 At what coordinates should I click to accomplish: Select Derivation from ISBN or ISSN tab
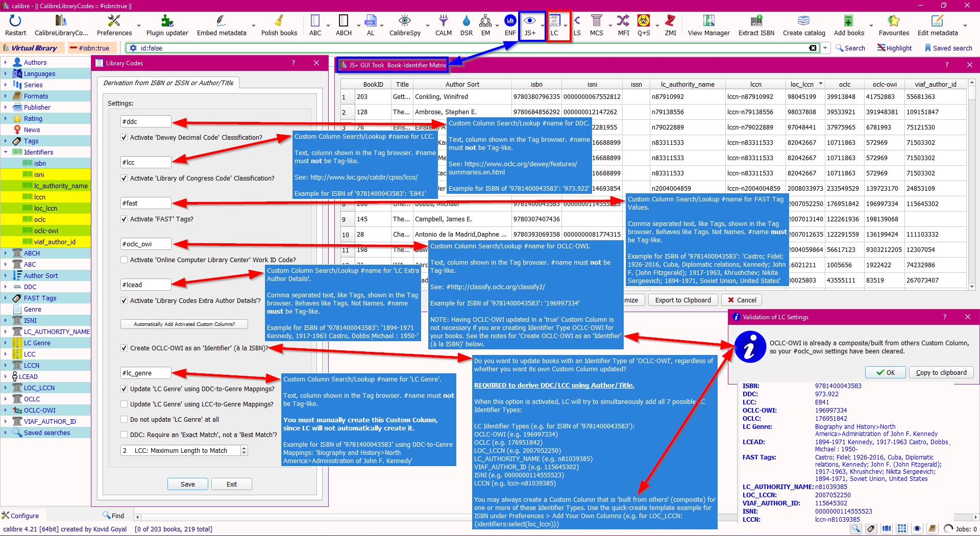pyautogui.click(x=168, y=83)
